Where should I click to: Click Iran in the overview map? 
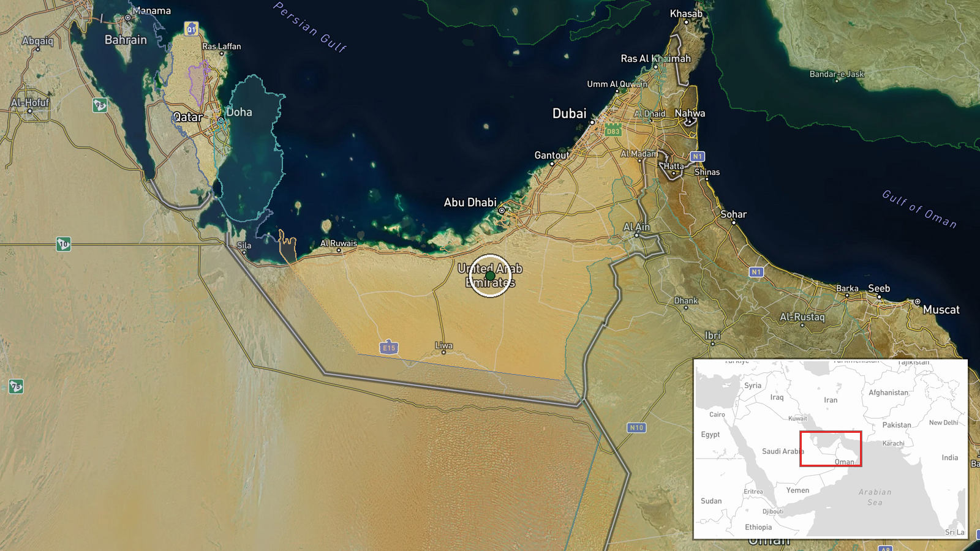(x=831, y=400)
